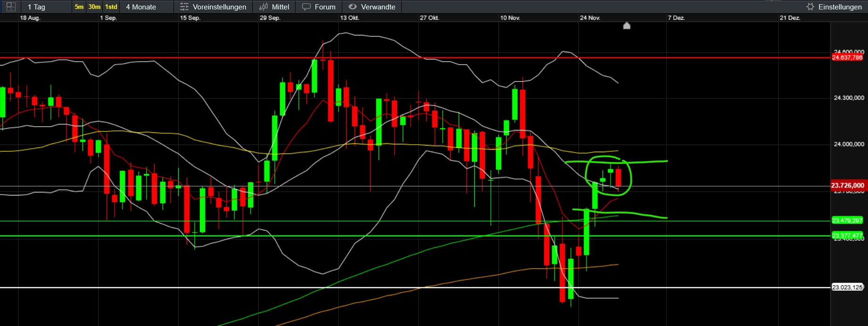This screenshot has height=326, width=868.
Task: Choose the 1std timeframe shortcut
Action: tap(111, 7)
